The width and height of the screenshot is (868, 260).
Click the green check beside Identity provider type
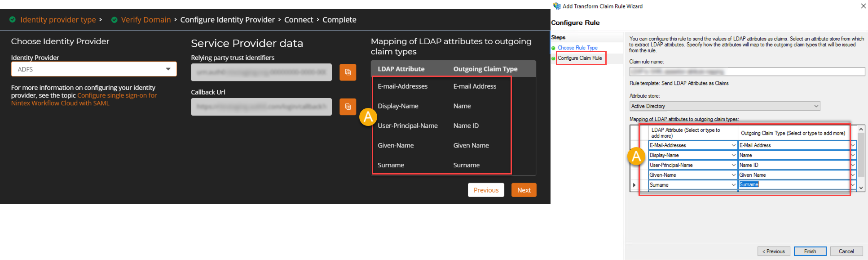click(x=13, y=19)
